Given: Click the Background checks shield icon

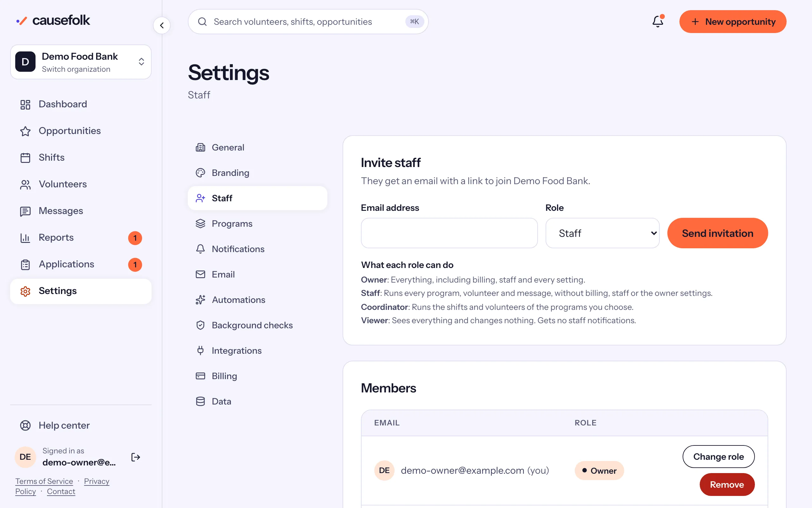Looking at the screenshot, I should (200, 325).
